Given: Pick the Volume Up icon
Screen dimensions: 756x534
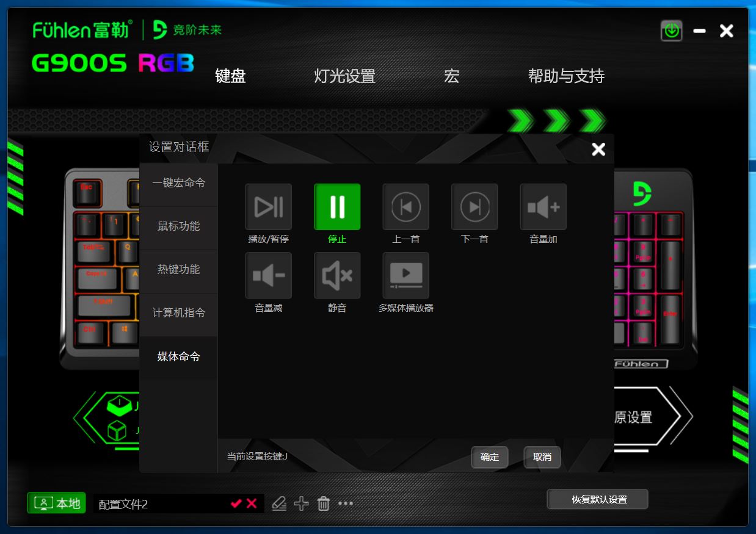Looking at the screenshot, I should (x=543, y=207).
